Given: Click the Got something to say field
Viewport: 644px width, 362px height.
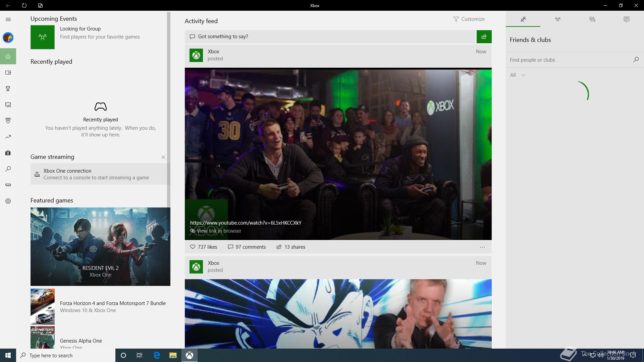Looking at the screenshot, I should (330, 37).
